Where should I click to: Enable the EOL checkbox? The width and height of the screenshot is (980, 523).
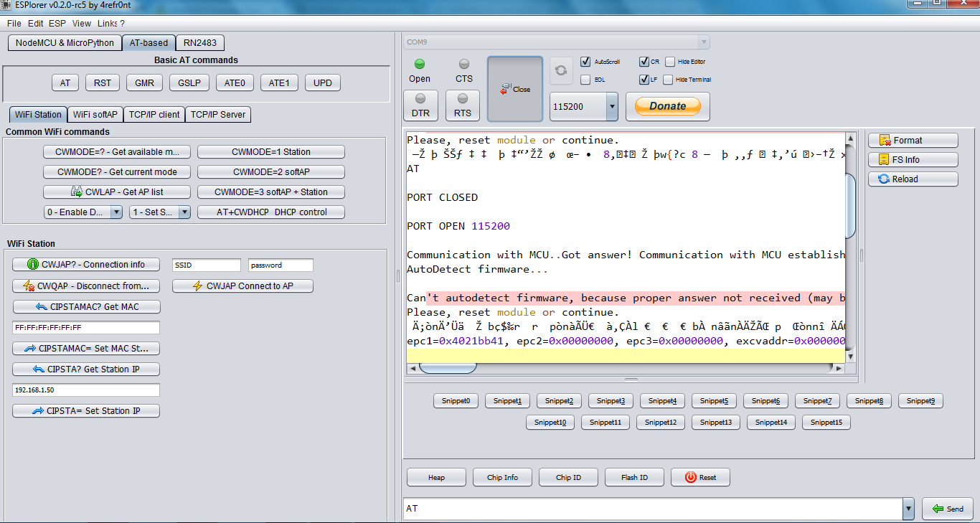[x=585, y=80]
